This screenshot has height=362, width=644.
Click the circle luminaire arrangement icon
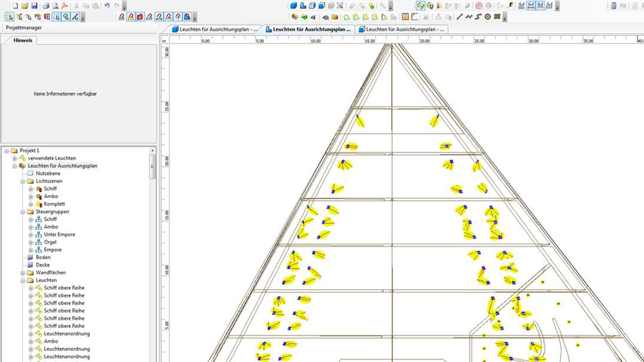click(x=488, y=17)
